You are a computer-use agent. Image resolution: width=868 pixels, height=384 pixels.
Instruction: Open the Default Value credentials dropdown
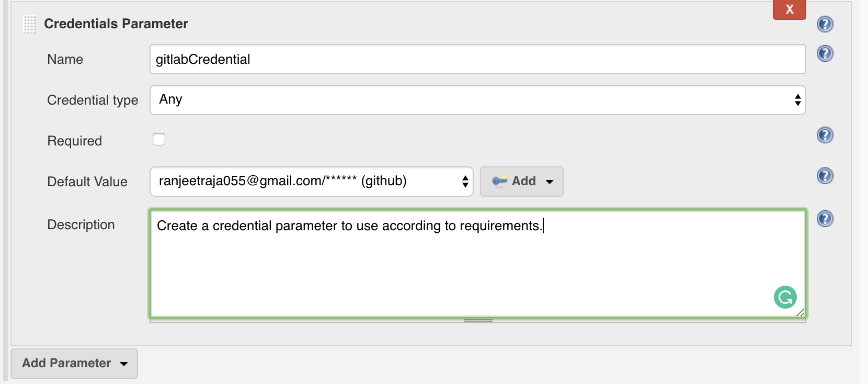coord(311,182)
